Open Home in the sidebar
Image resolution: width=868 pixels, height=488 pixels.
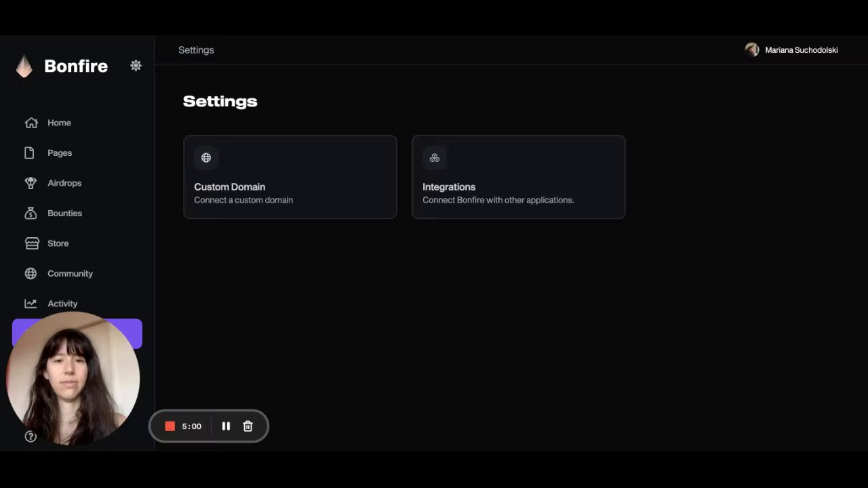[x=59, y=123]
